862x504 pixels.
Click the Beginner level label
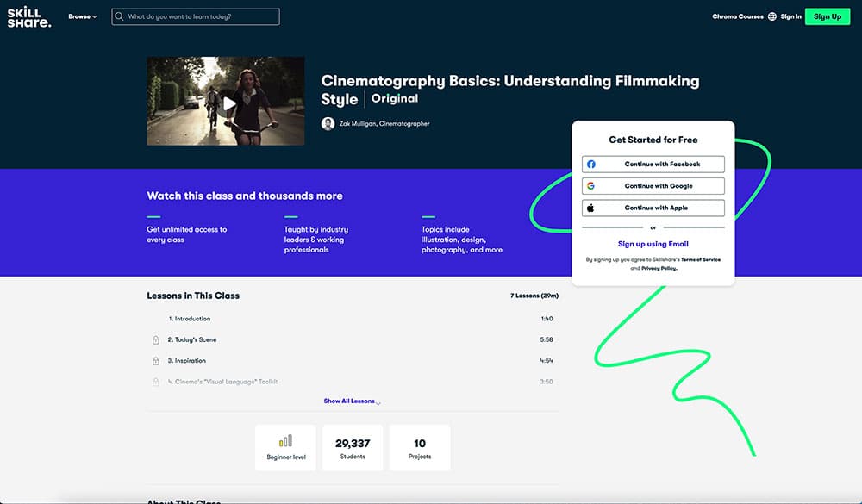click(x=286, y=457)
